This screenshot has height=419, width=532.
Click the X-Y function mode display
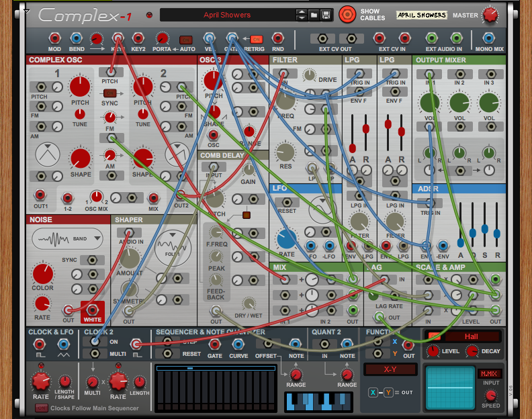(390, 369)
